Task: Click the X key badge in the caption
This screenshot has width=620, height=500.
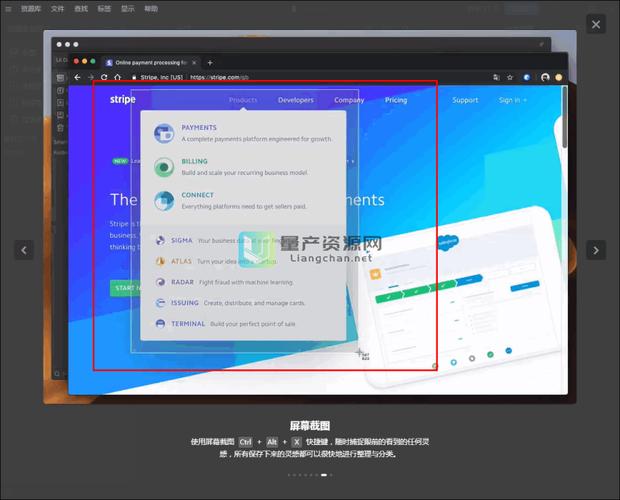Action: click(x=297, y=442)
